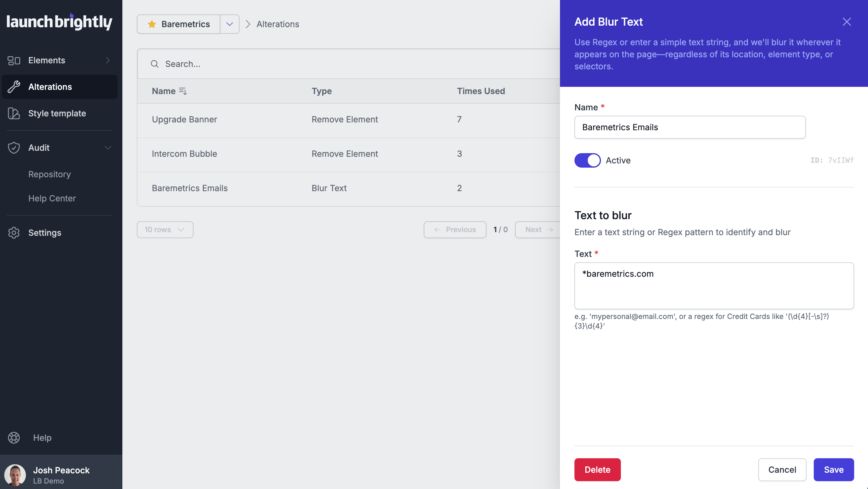Open the Help Center submenu item
This screenshot has width=868, height=489.
52,198
